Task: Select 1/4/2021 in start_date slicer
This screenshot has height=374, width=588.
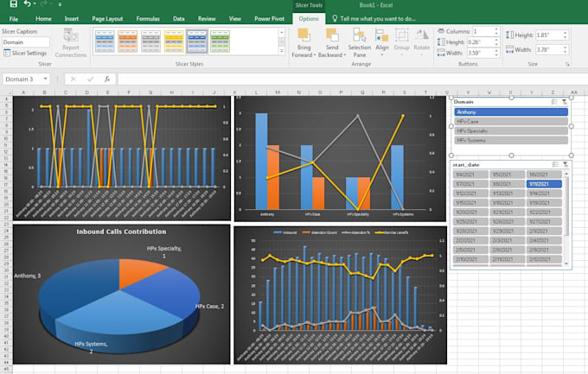Action: click(470, 174)
